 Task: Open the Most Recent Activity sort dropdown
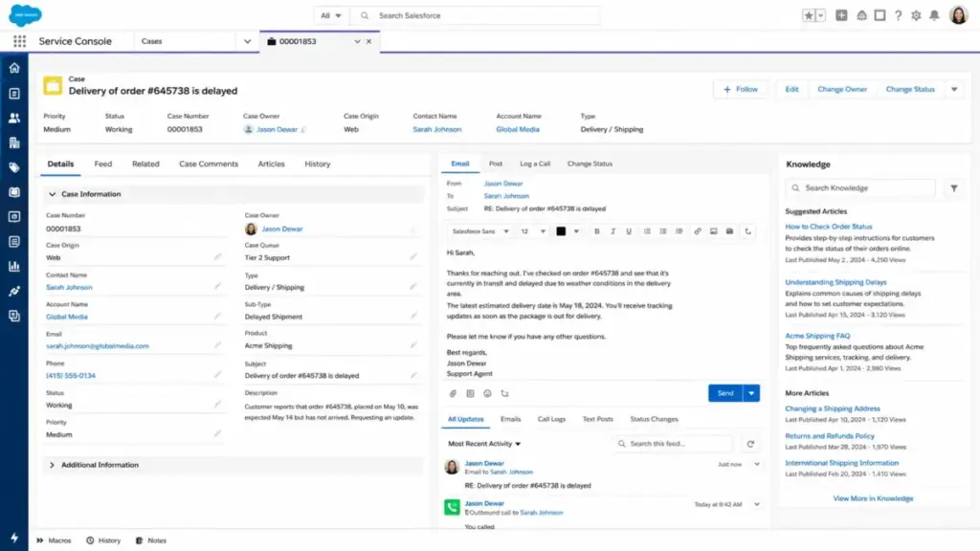tap(484, 444)
